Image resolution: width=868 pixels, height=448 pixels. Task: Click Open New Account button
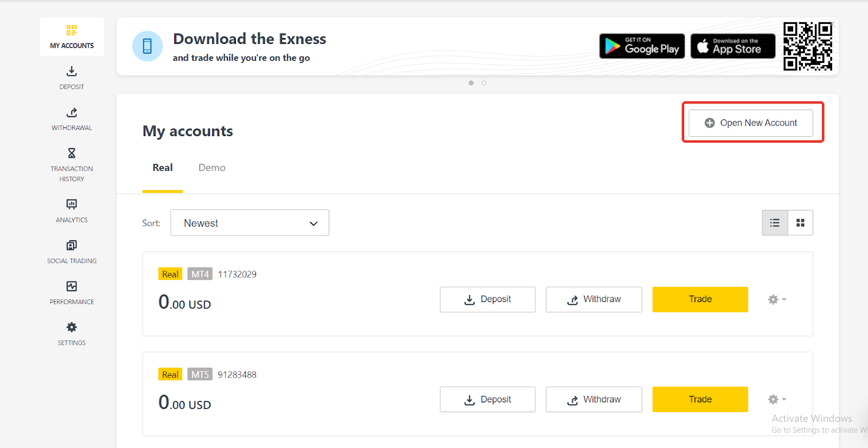[x=751, y=123]
